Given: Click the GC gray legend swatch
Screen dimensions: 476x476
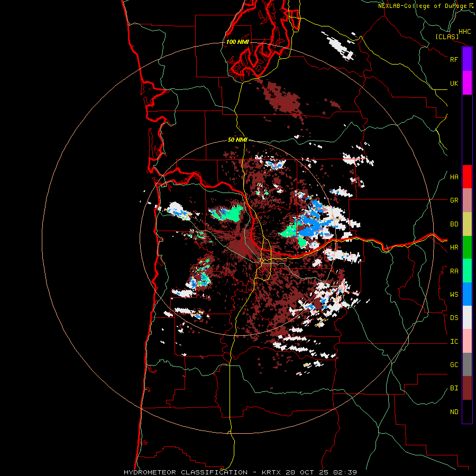Looking at the screenshot, I should [x=467, y=364].
